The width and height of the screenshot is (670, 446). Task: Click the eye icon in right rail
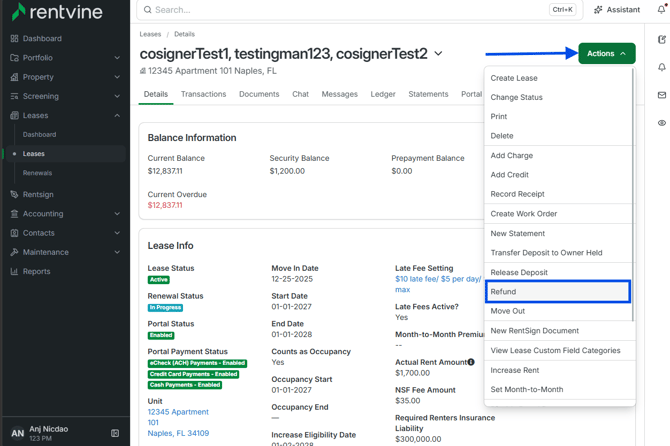point(662,123)
